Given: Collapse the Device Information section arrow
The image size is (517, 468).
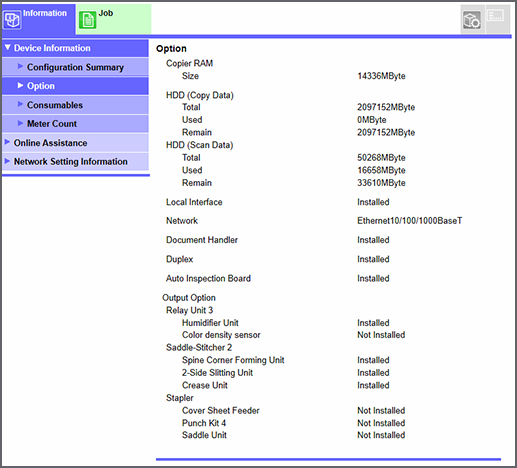Looking at the screenshot, I should [x=7, y=47].
